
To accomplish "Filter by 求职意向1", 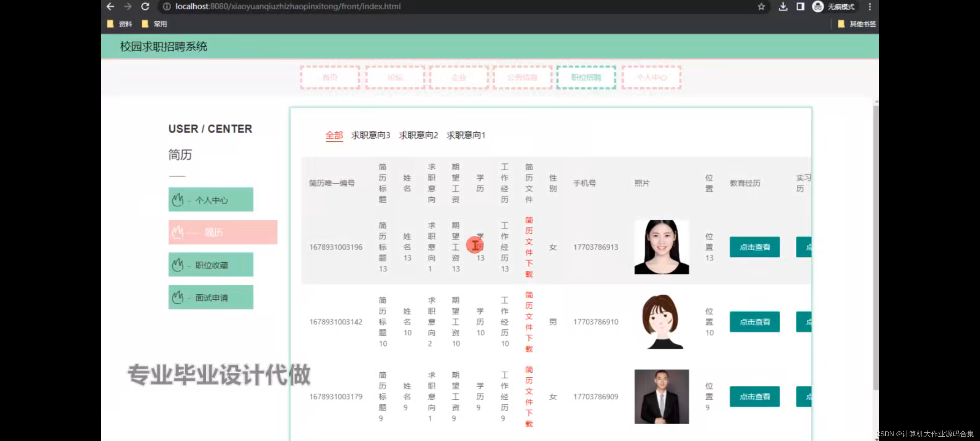I will [x=466, y=136].
